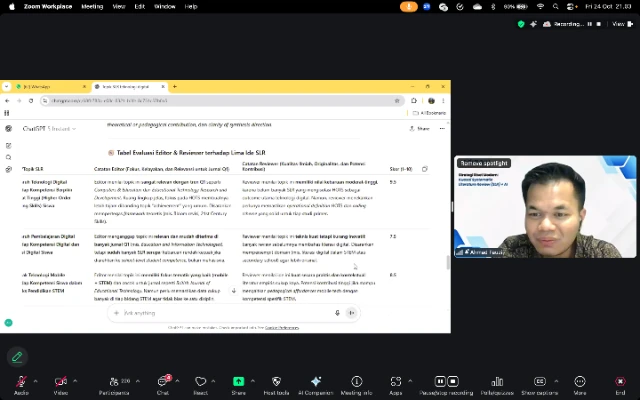The width and height of the screenshot is (640, 400).
Task: Click the dictate microphone in ChatGPT input
Action: [337, 313]
